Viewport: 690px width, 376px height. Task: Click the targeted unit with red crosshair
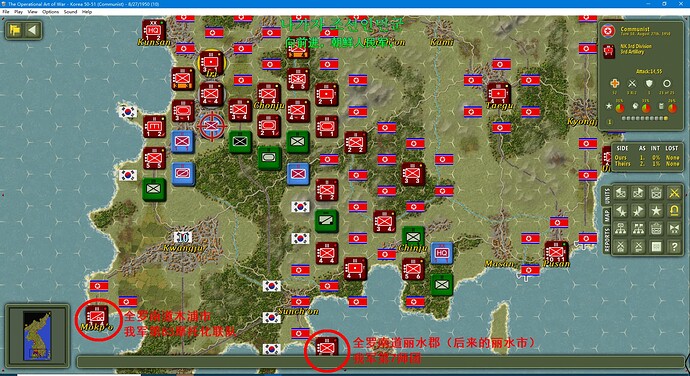coord(212,126)
